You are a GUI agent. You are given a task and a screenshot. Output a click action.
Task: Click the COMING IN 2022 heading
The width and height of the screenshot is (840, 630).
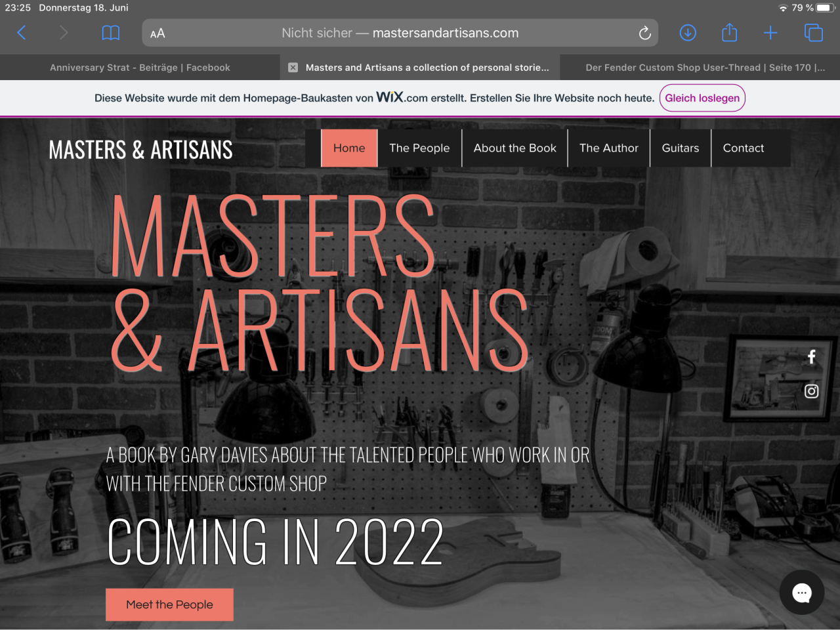(275, 542)
